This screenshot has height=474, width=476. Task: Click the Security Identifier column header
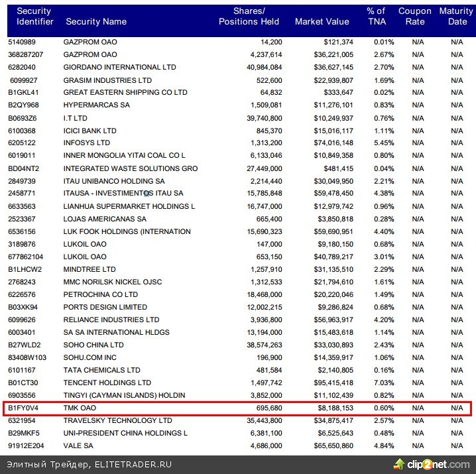[35, 17]
